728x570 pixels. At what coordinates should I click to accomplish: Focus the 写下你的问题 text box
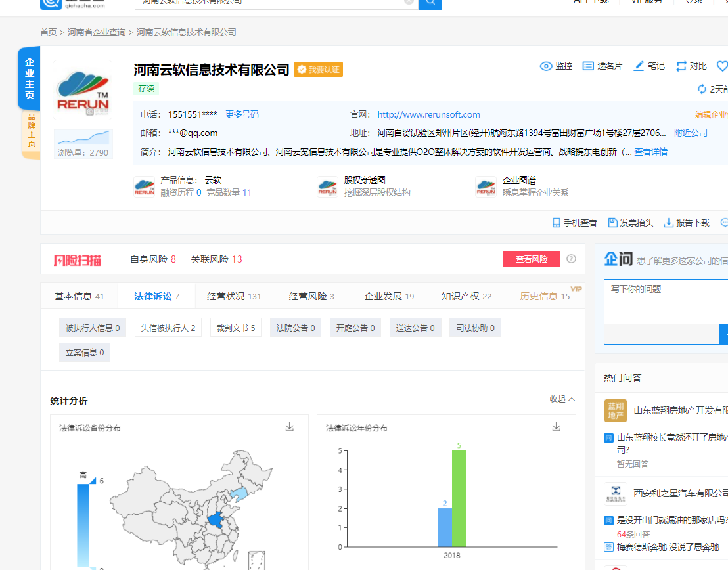[666, 302]
